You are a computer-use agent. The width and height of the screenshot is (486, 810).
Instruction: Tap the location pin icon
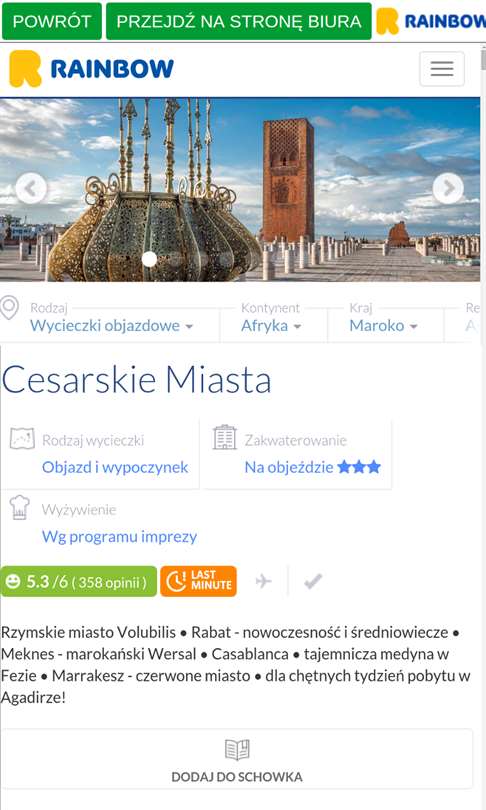pos(9,308)
